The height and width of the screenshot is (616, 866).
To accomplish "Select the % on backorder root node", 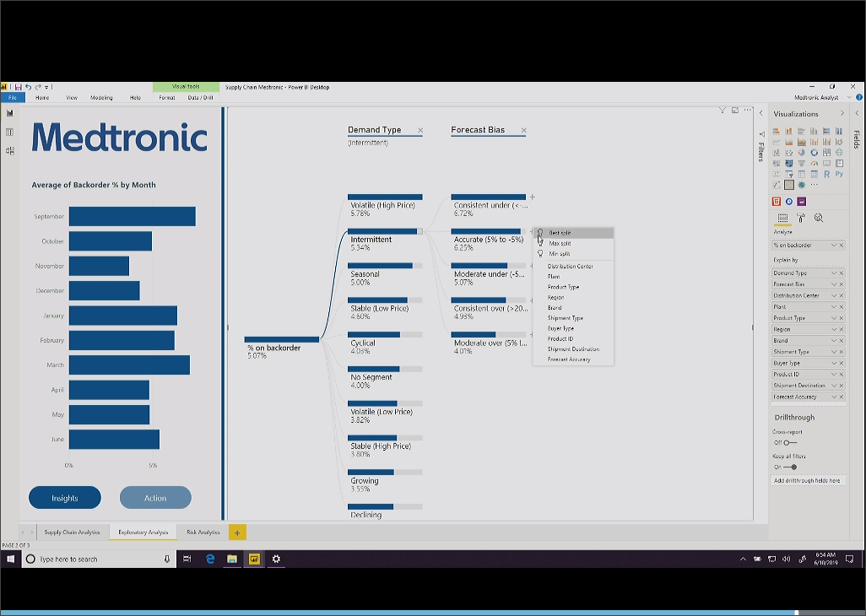I will point(282,339).
